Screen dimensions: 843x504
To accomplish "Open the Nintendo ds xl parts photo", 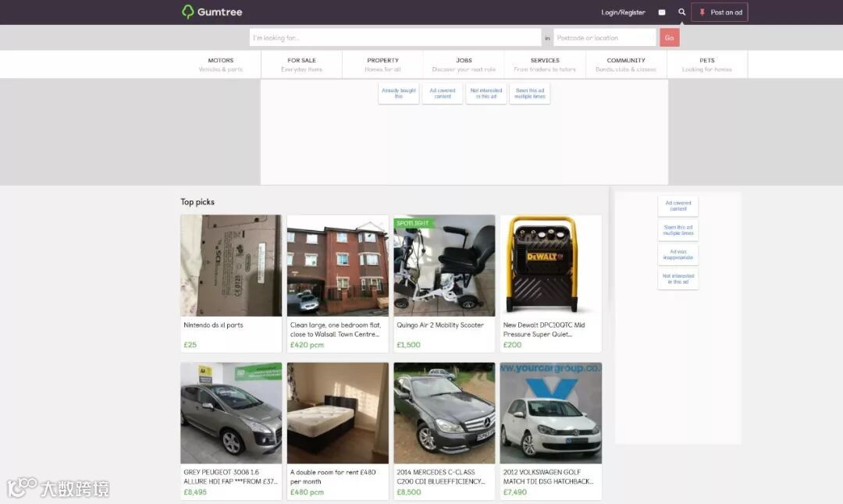I will point(231,265).
